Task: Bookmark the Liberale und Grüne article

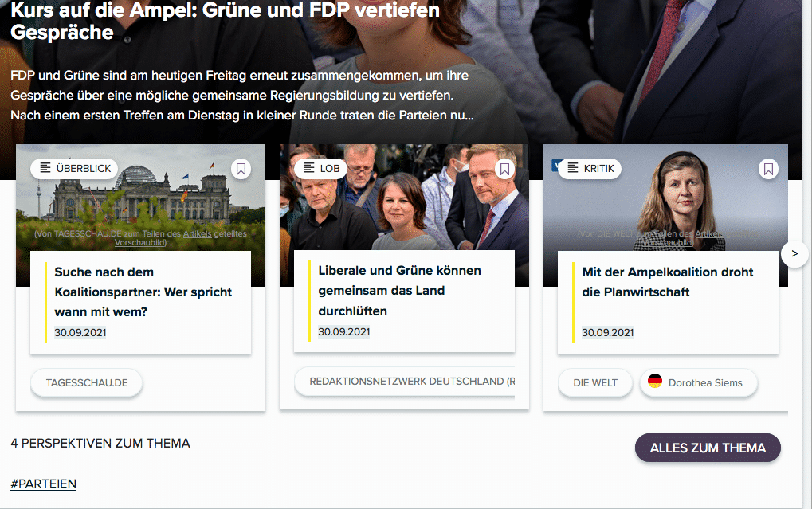Action: coord(504,169)
